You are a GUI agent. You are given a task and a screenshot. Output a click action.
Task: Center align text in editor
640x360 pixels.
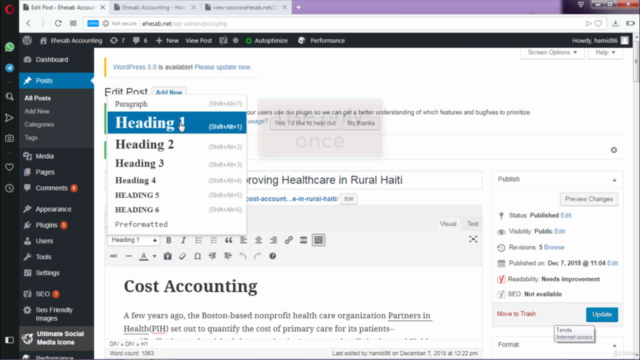258,240
